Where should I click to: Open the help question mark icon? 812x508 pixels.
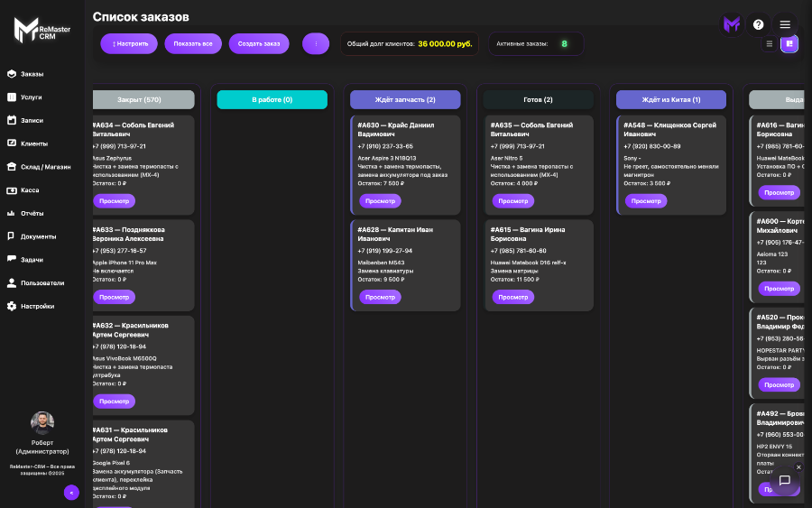pos(759,24)
